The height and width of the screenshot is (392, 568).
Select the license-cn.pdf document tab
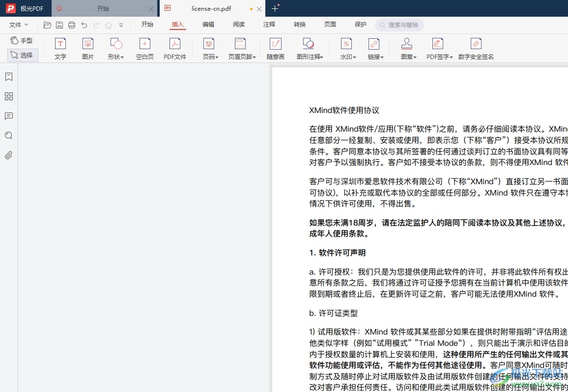(x=211, y=8)
